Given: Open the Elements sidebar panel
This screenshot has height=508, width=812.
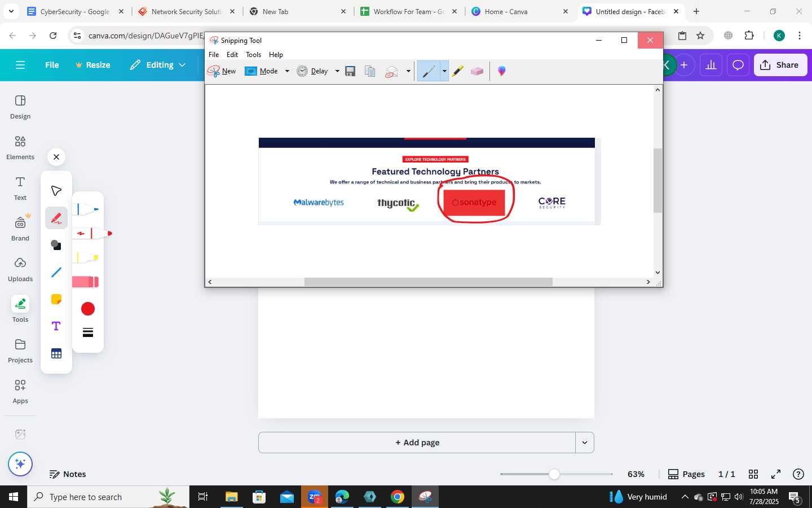Looking at the screenshot, I should 20,147.
